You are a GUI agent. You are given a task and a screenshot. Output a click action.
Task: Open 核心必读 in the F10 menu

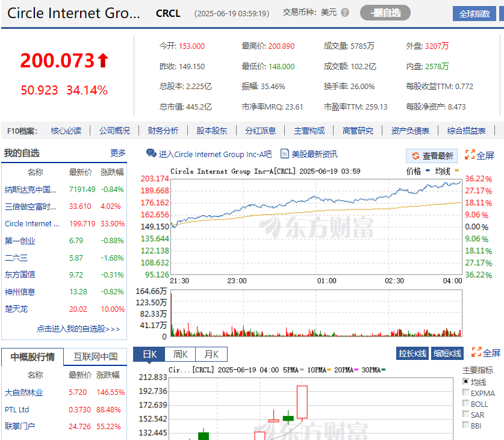[x=66, y=131]
